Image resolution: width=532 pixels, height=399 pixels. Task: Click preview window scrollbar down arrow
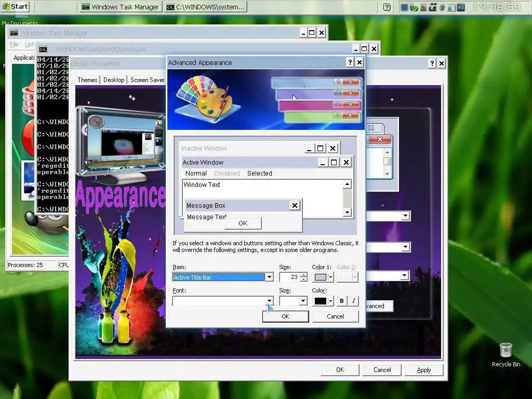click(347, 212)
